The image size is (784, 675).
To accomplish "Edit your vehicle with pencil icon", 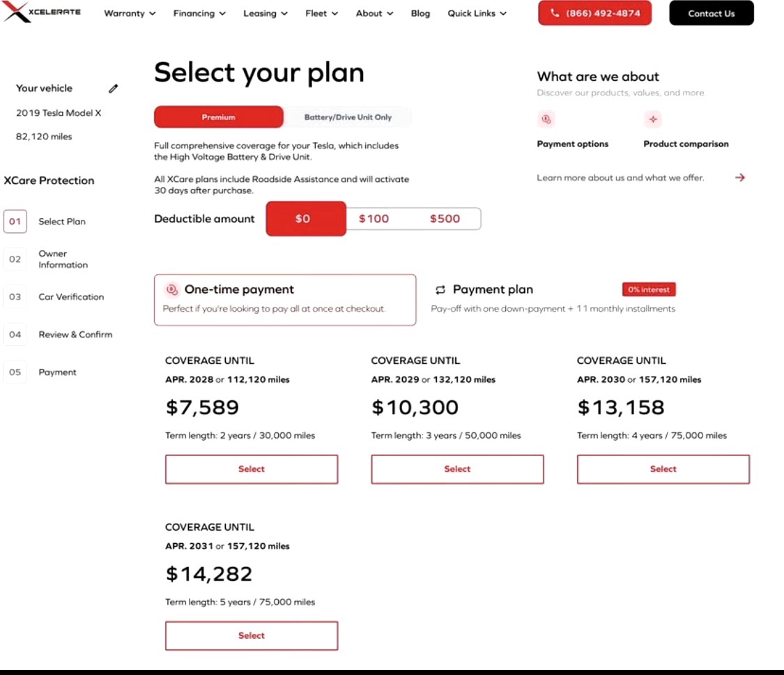I will [114, 89].
